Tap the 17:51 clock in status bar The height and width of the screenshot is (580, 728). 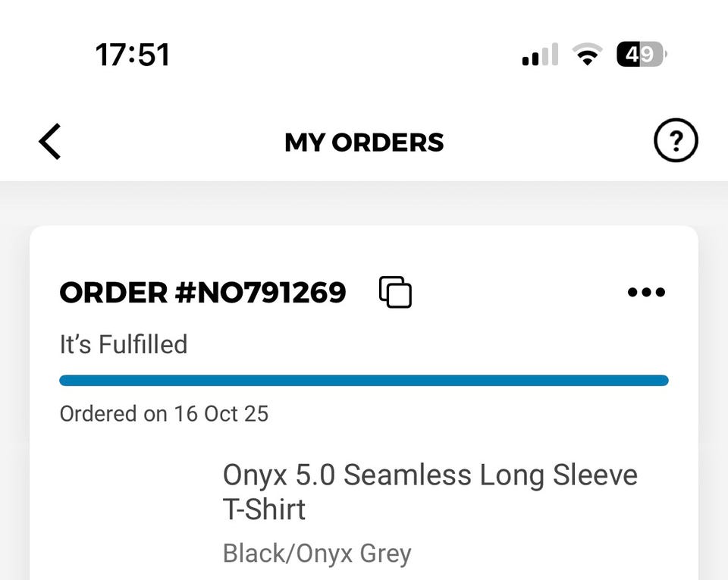tap(133, 55)
